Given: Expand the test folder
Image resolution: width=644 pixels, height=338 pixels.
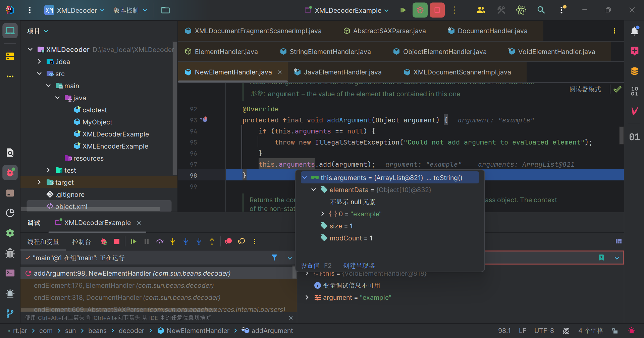Looking at the screenshot, I should click(48, 170).
